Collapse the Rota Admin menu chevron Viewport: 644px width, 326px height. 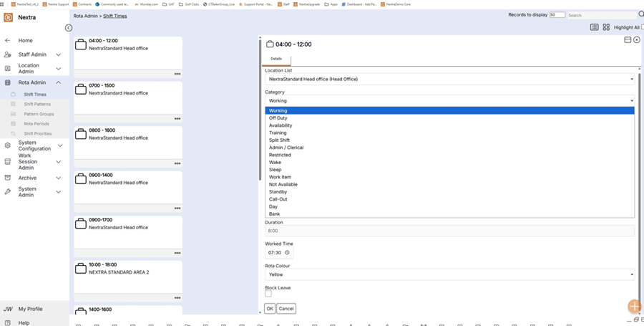[59, 82]
